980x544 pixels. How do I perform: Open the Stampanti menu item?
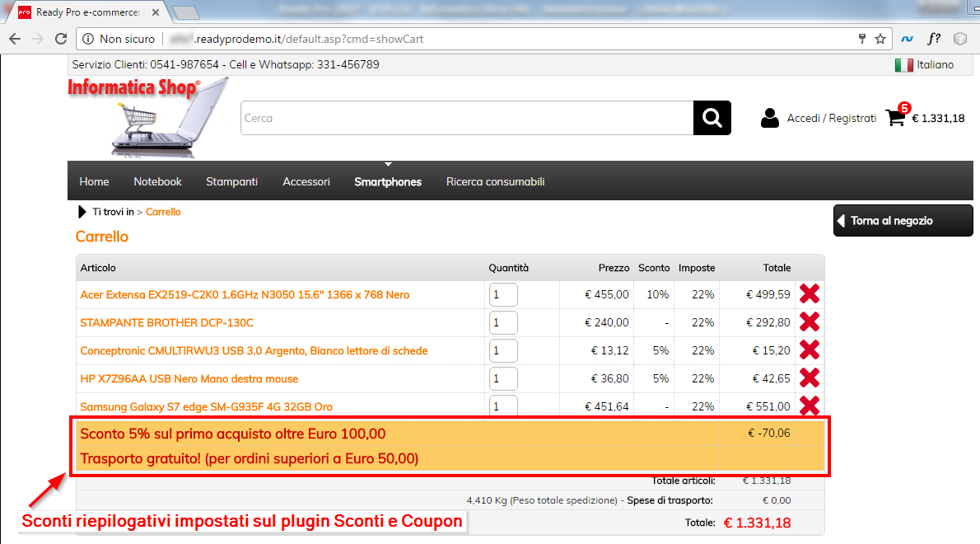[232, 181]
